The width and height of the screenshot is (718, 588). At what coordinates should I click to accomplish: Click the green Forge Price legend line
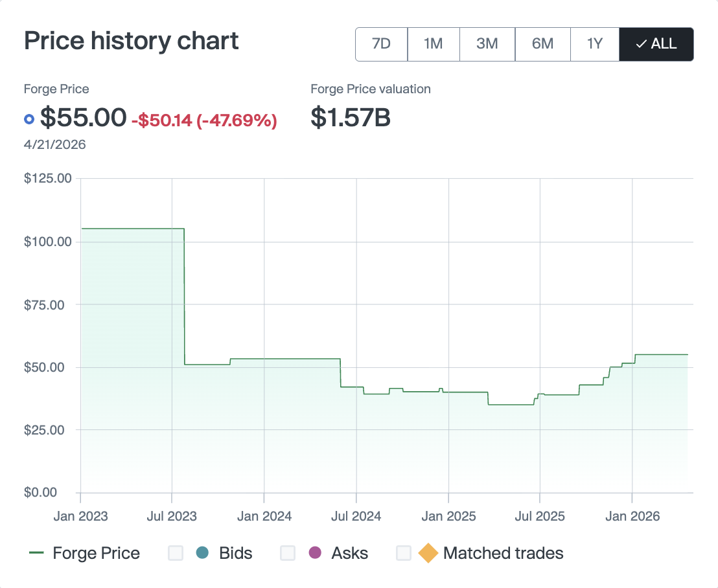[x=37, y=553]
